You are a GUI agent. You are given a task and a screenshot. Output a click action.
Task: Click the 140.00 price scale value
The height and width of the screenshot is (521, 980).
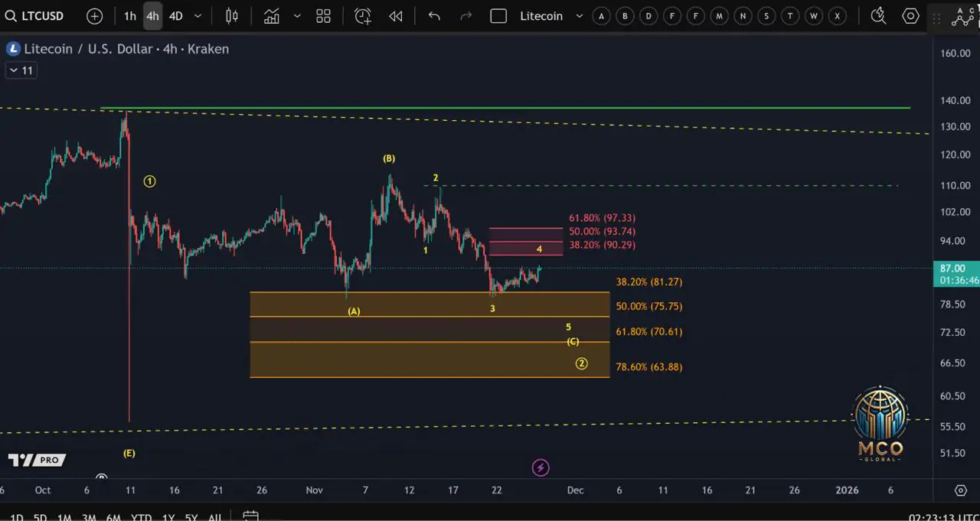(955, 100)
